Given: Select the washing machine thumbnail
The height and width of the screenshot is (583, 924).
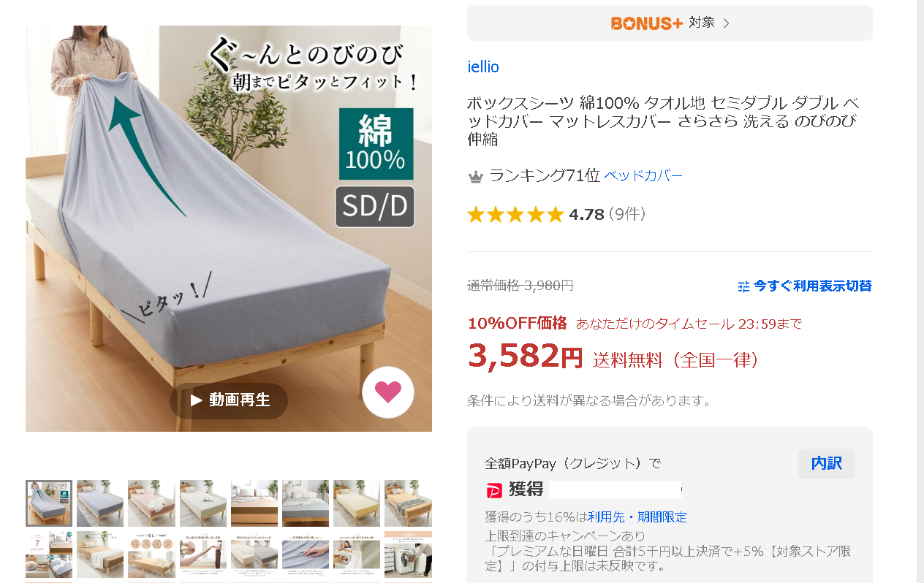Looking at the screenshot, I should click(408, 555).
